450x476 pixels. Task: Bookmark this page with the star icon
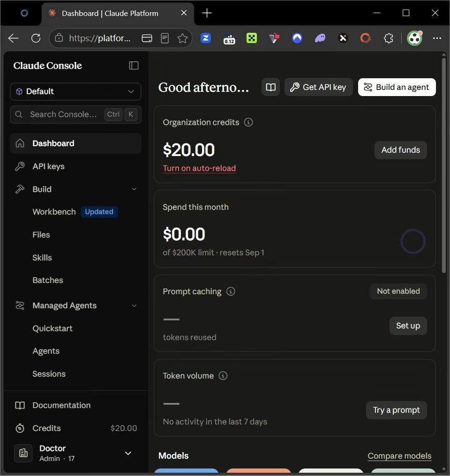pos(182,38)
